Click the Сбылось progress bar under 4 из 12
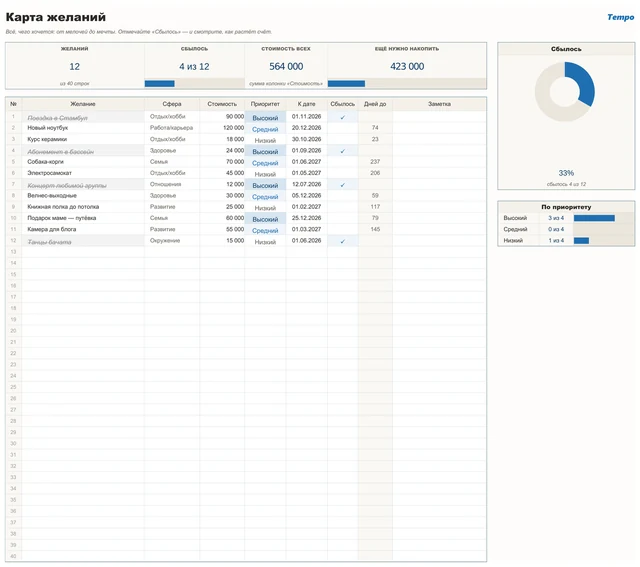 (194, 83)
